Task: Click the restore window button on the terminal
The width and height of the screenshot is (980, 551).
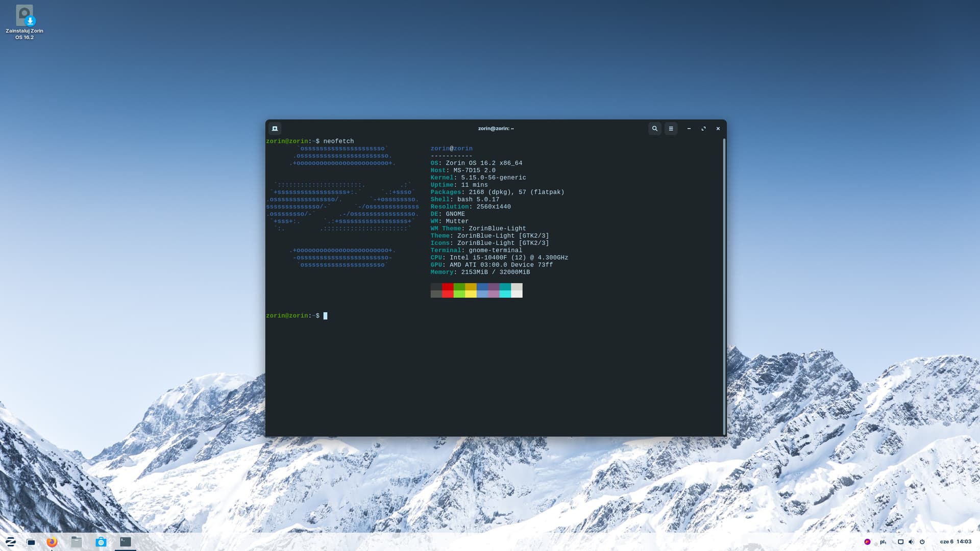Action: [703, 129]
